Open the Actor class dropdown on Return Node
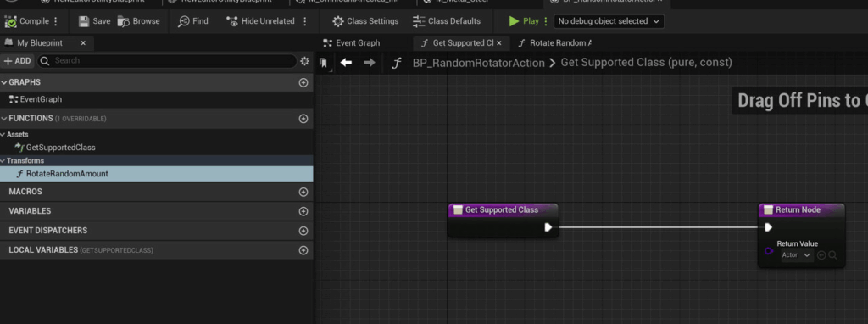868x324 pixels. pyautogui.click(x=797, y=255)
